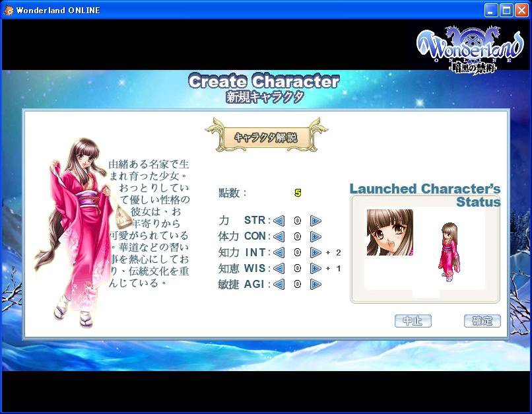The image size is (532, 414).
Task: Minimize the Wonderland ONLINE window
Action: [490, 10]
